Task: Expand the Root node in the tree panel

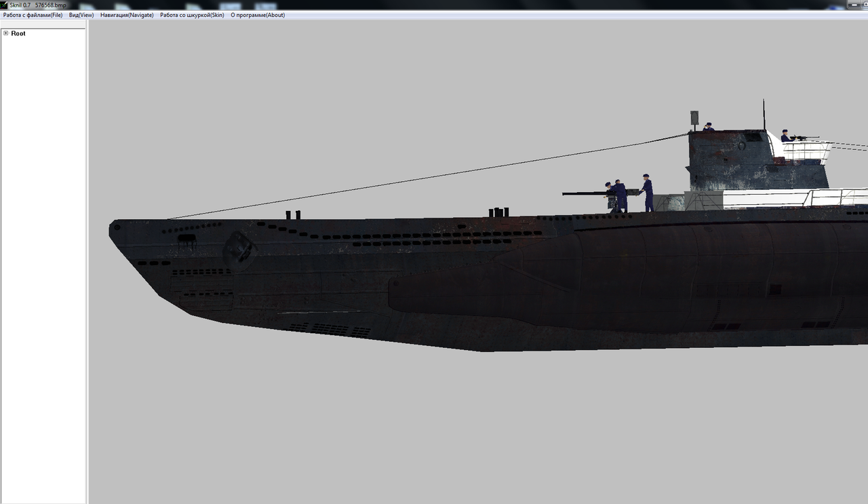Action: click(5, 33)
